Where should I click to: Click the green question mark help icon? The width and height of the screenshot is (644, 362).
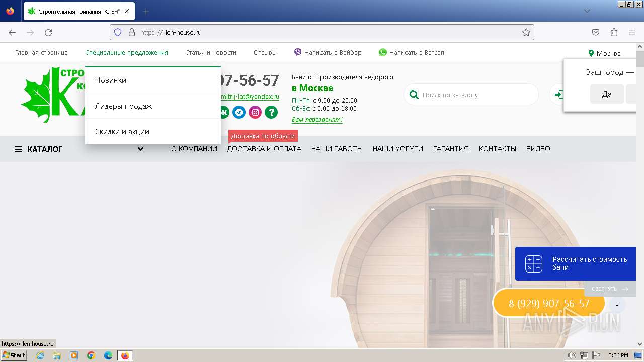pos(271,112)
